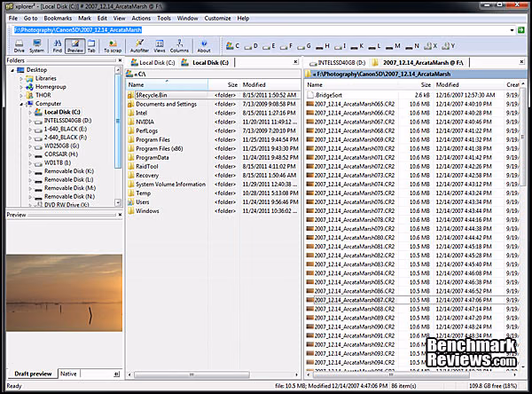
Task: Open the address bar history dropdown
Action: click(512, 30)
